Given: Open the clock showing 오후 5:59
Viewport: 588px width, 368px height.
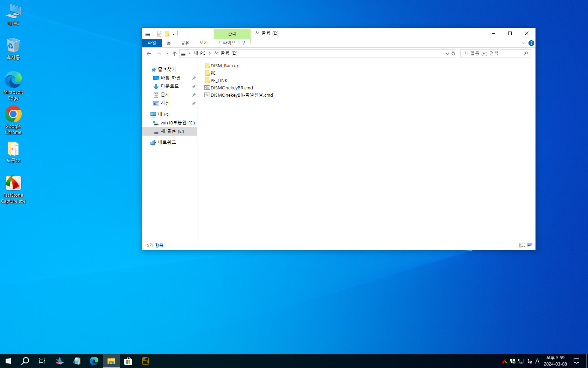Looking at the screenshot, I should (x=555, y=361).
